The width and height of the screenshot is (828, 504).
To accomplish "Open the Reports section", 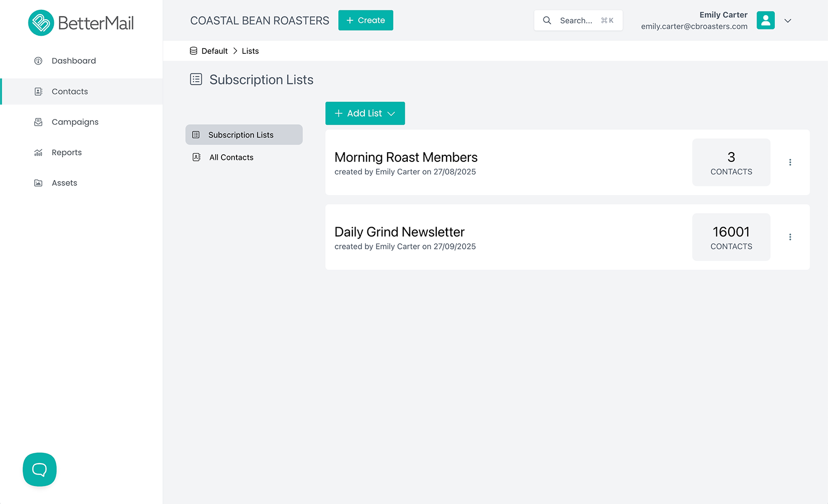I will pyautogui.click(x=66, y=153).
